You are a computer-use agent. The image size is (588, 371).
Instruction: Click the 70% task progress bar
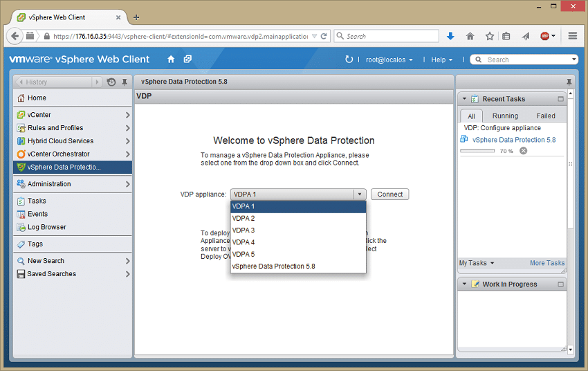pyautogui.click(x=477, y=151)
